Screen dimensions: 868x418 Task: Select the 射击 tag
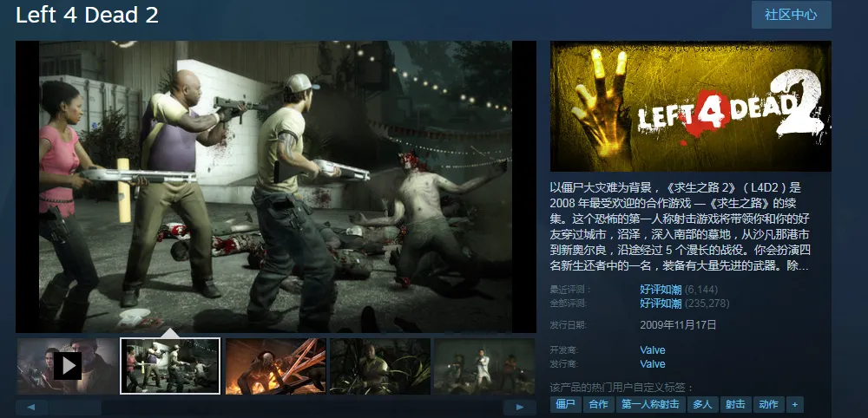(736, 404)
